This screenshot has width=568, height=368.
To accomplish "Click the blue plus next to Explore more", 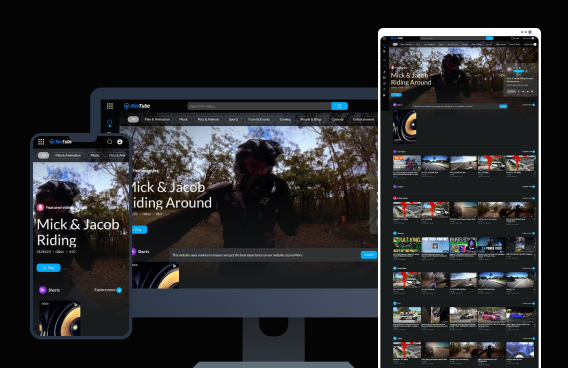I will tap(119, 290).
